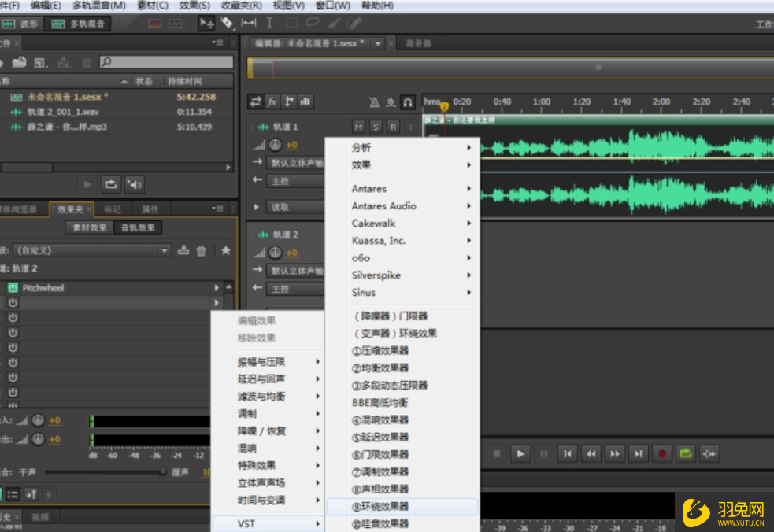Click the Move tool in the toolbar
Image resolution: width=774 pixels, height=532 pixels.
207,23
